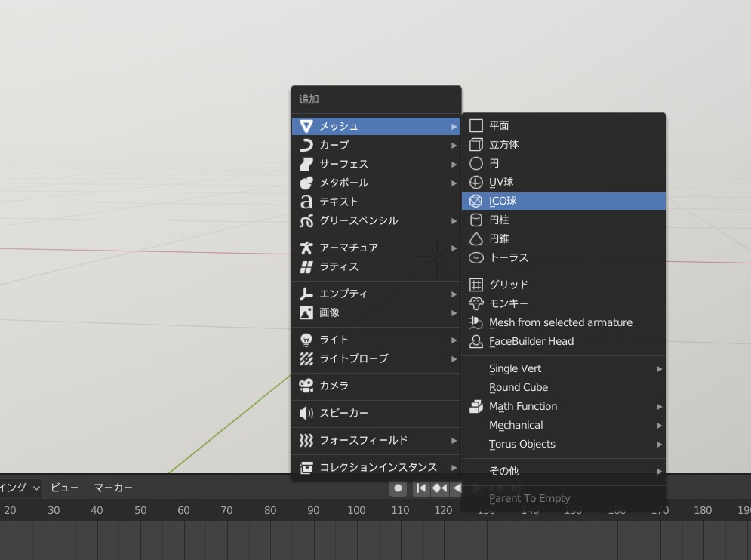The width and height of the screenshot is (751, 560).
Task: Expand the アーマチュア submenu arrow
Action: [454, 248]
